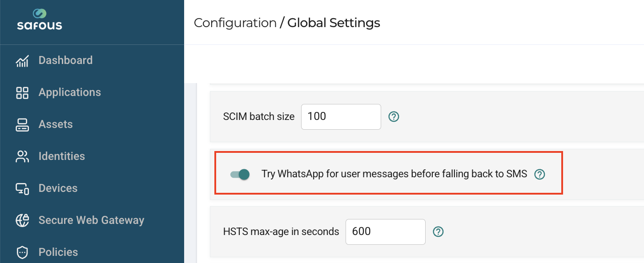Viewport: 644px width, 263px height.
Task: Open the Identities menu entry
Action: [62, 156]
